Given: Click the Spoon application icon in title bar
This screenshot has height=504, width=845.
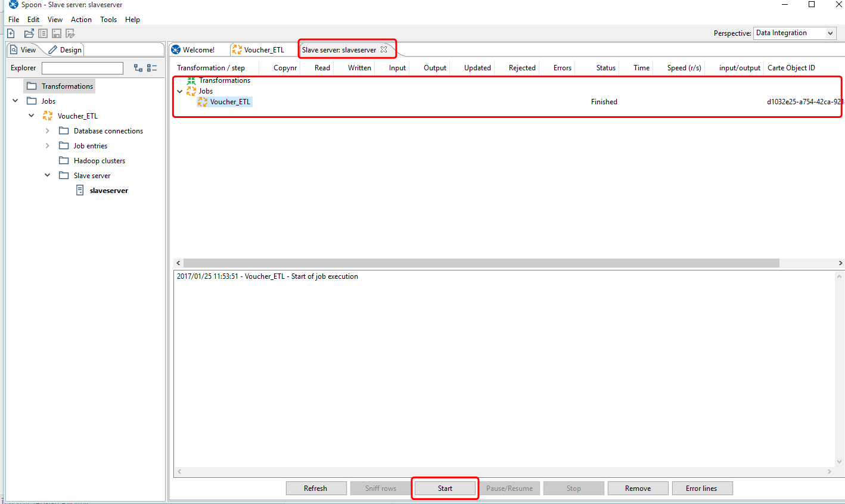Looking at the screenshot, I should pyautogui.click(x=13, y=5).
